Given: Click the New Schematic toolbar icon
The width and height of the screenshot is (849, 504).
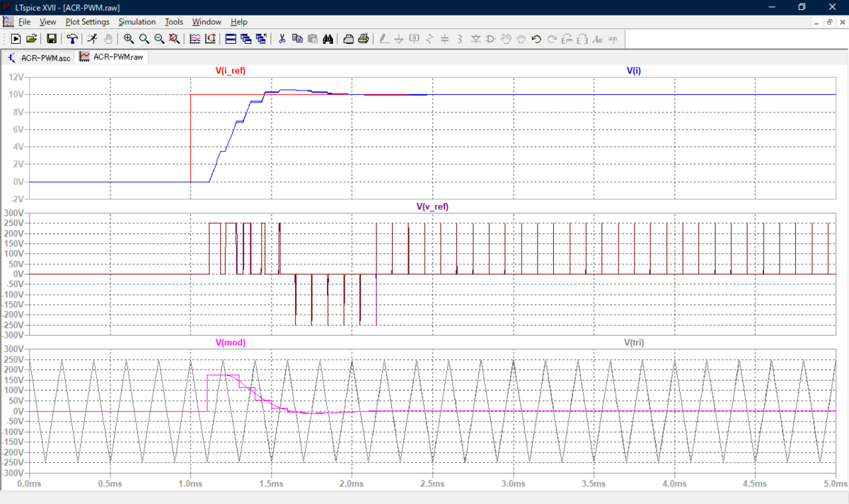Looking at the screenshot, I should tap(16, 39).
